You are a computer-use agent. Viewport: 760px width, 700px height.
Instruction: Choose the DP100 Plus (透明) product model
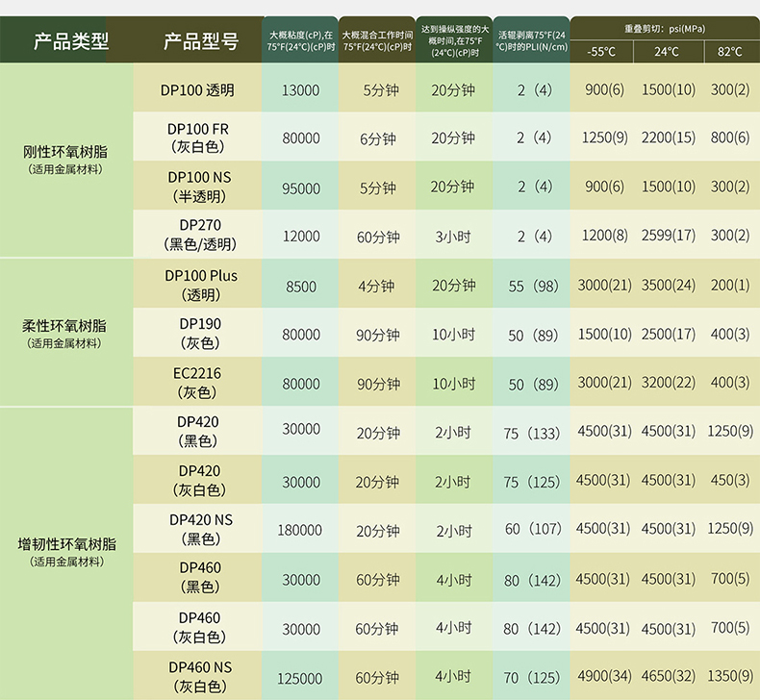[x=200, y=285]
